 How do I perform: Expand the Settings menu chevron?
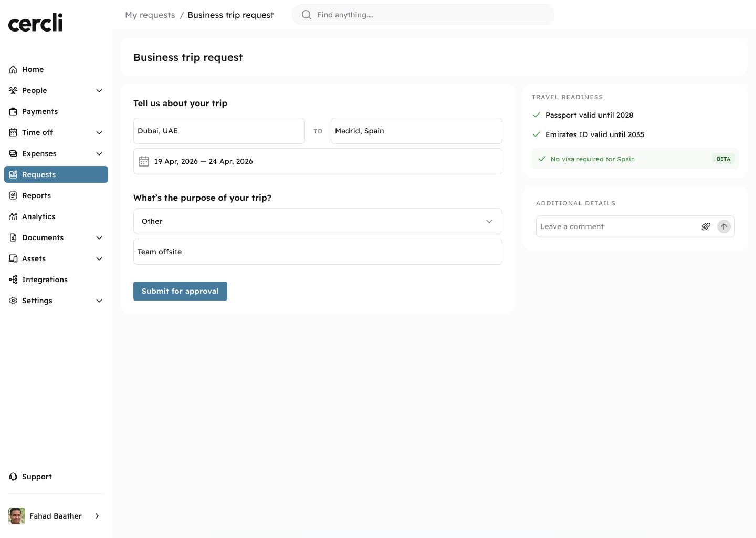click(x=99, y=301)
